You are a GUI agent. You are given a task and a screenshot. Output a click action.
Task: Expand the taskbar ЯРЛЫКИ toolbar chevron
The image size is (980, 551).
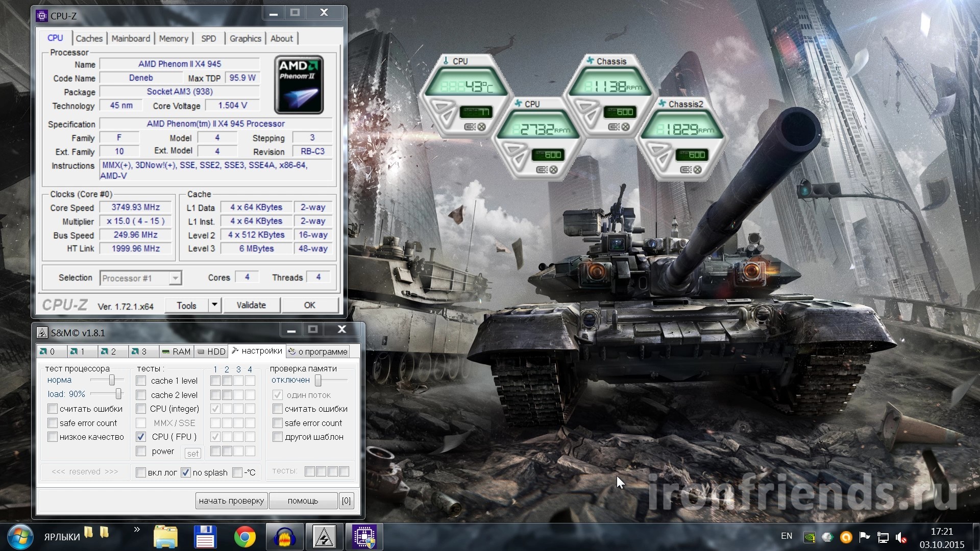(x=137, y=530)
